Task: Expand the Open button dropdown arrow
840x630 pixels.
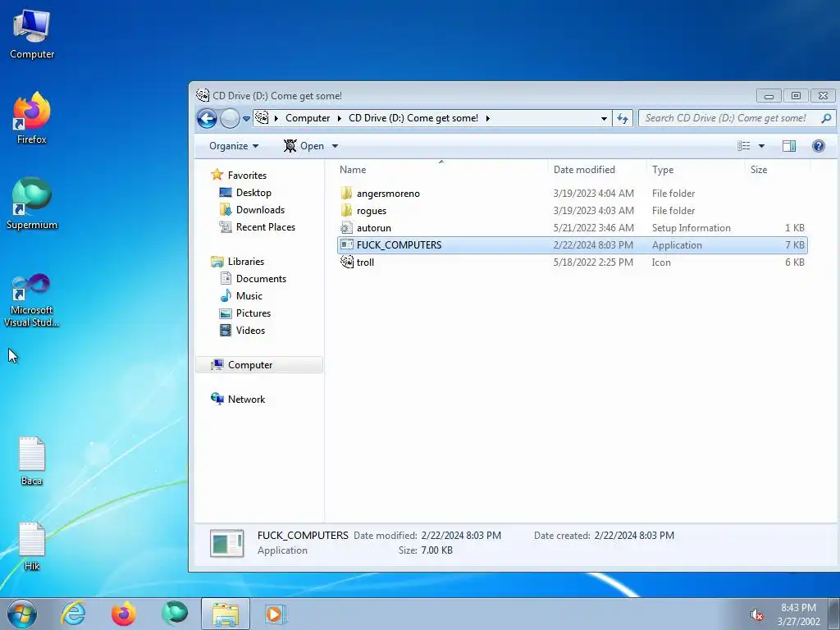Action: coord(335,146)
